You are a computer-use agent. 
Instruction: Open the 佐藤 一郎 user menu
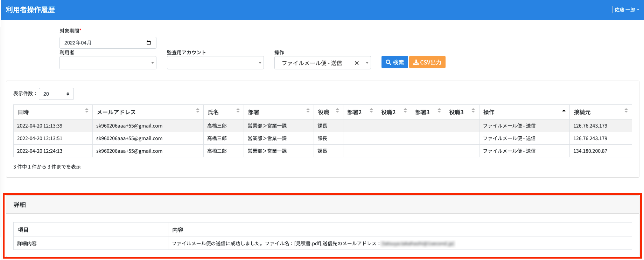626,10
